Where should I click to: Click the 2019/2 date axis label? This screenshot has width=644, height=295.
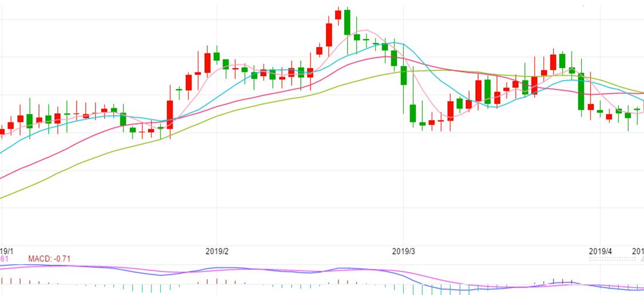click(x=217, y=251)
